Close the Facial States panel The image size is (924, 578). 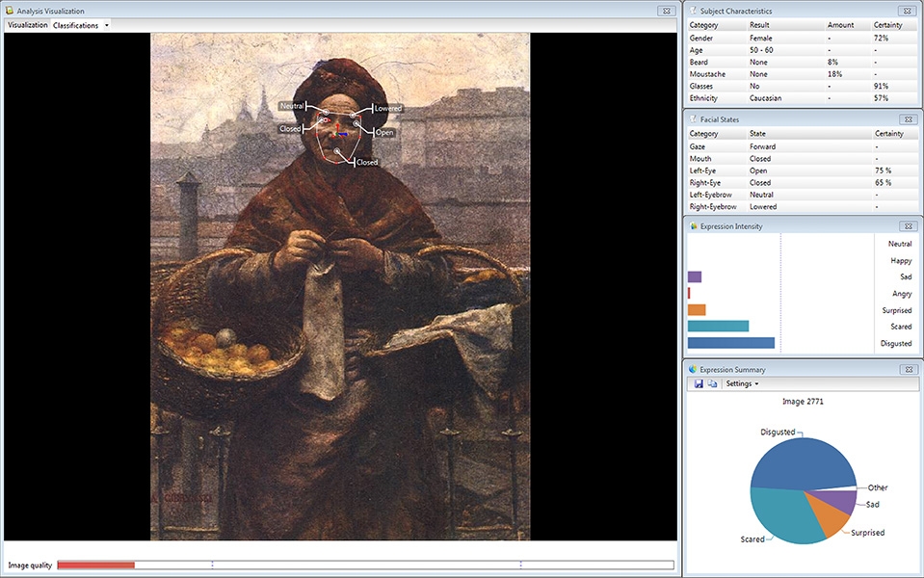click(908, 119)
